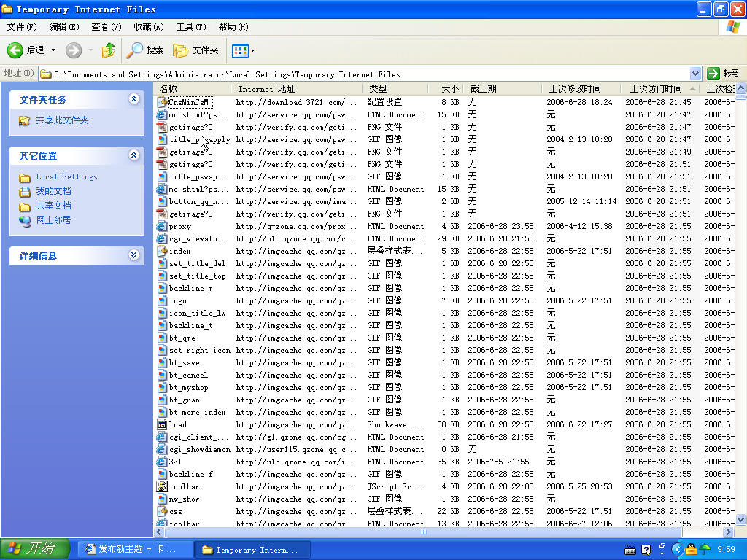Click the logo GIF file icon
The width and height of the screenshot is (747, 560).
[162, 300]
